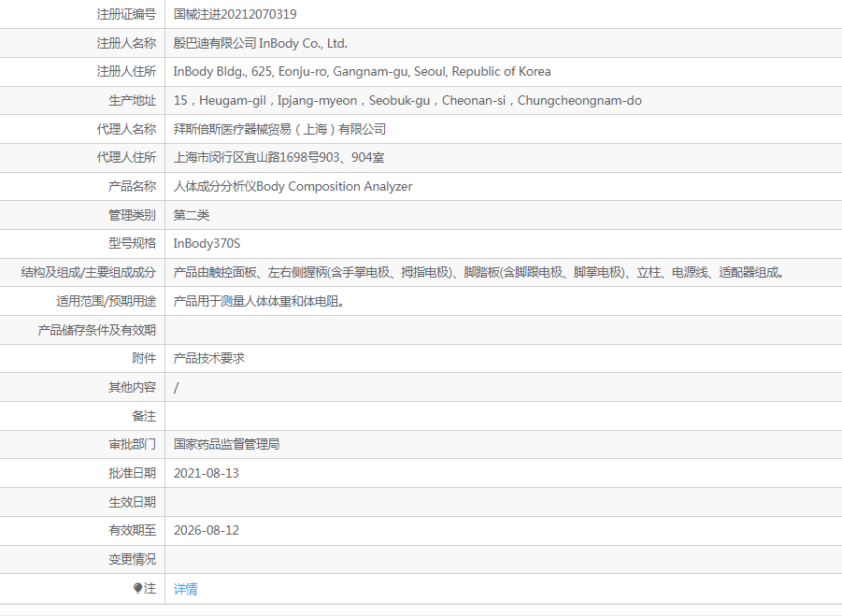Open the 详情 link in the 注 row
The height and width of the screenshot is (616, 842).
185,589
